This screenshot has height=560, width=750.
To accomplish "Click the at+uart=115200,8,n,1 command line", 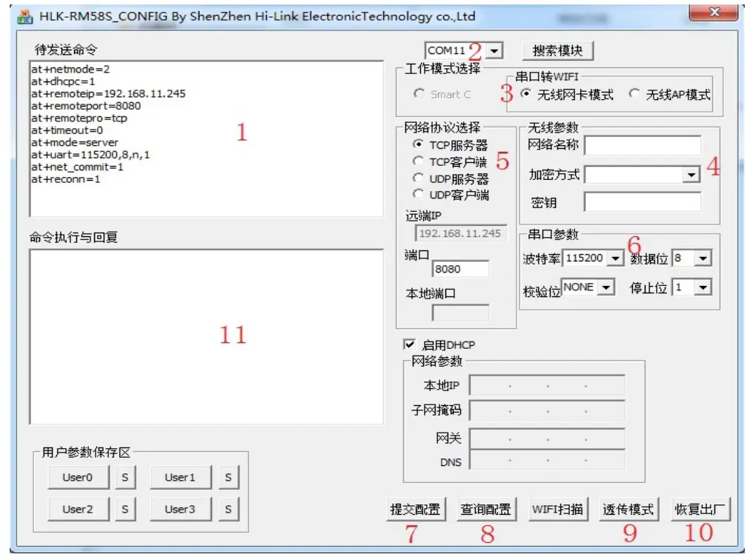I will (x=90, y=155).
